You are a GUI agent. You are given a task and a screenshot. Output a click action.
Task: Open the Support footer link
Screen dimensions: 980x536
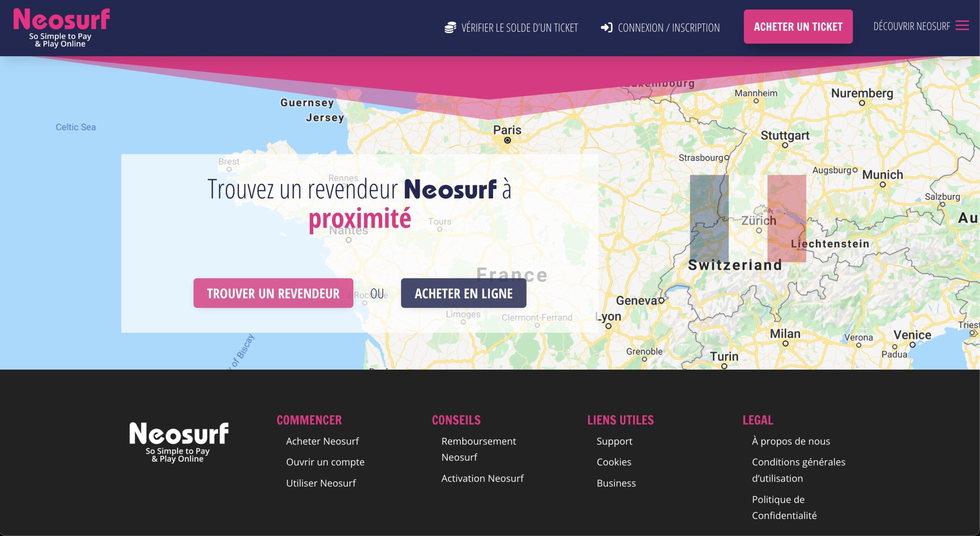(x=614, y=441)
